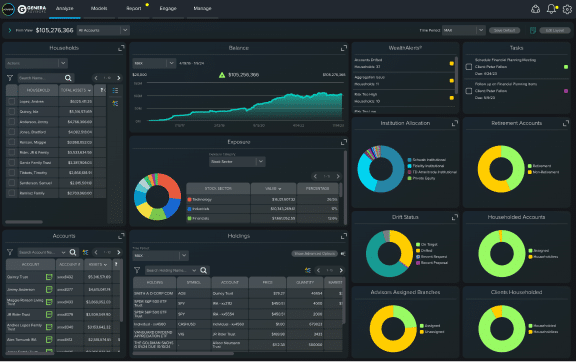Go to next page of Holdings
Image resolution: width=576 pixels, height=362 pixels.
(341, 270)
